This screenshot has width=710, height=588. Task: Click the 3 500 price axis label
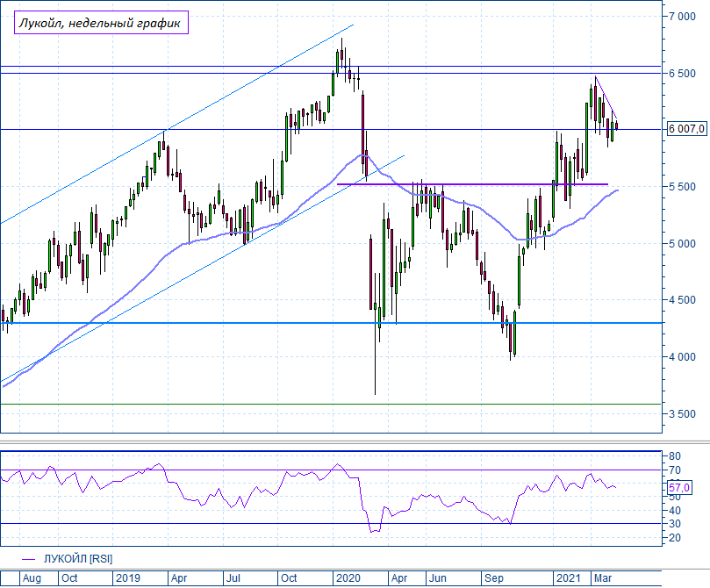tap(682, 413)
